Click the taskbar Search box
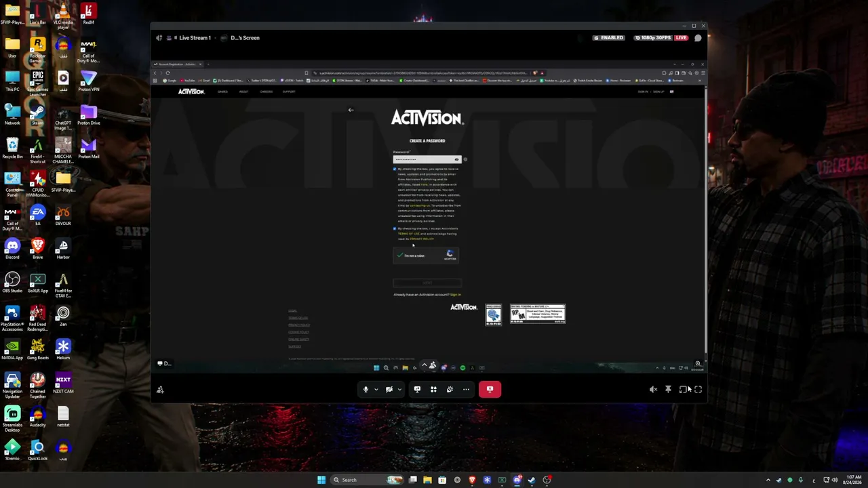The width and height of the screenshot is (868, 488). 367,480
